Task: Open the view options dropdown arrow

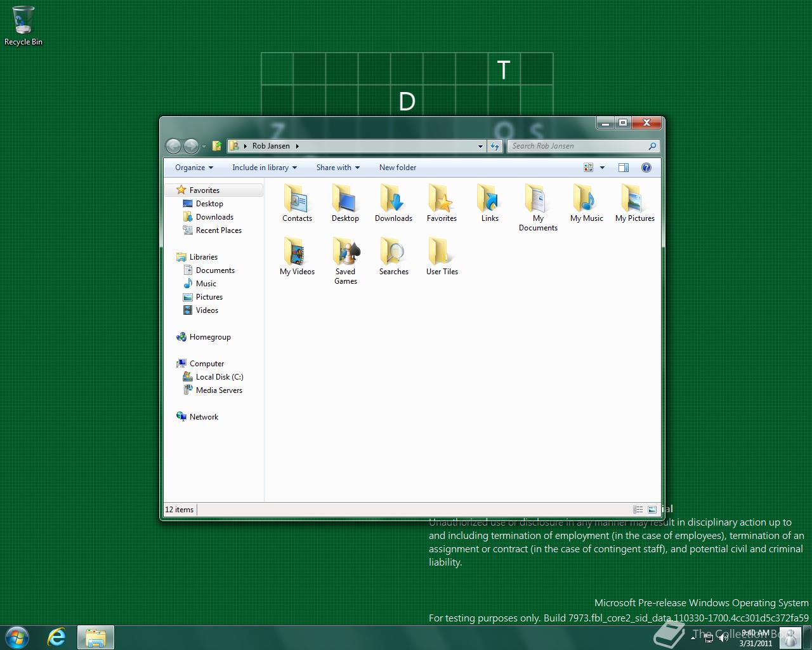Action: click(602, 168)
